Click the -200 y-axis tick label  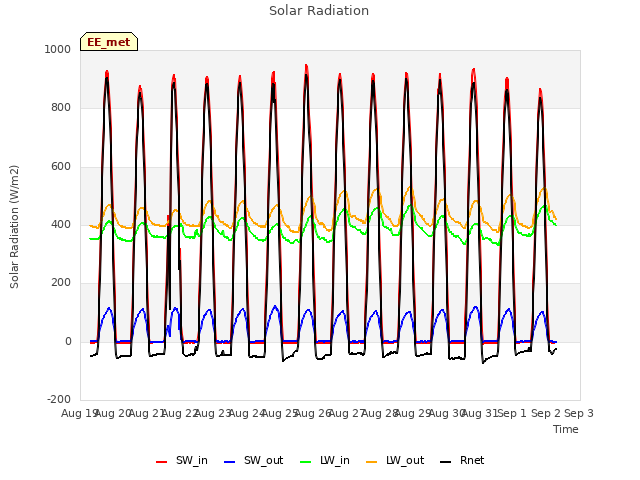click(x=59, y=399)
